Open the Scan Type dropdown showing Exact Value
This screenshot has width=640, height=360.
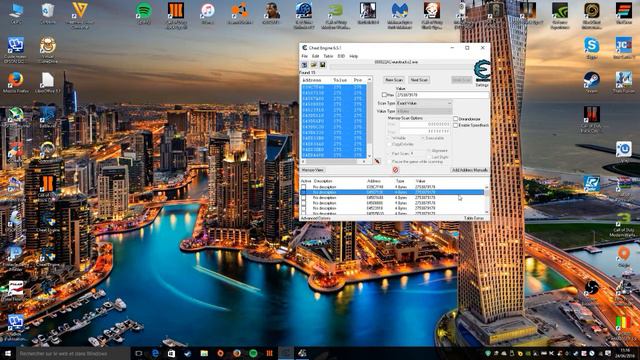(424, 103)
